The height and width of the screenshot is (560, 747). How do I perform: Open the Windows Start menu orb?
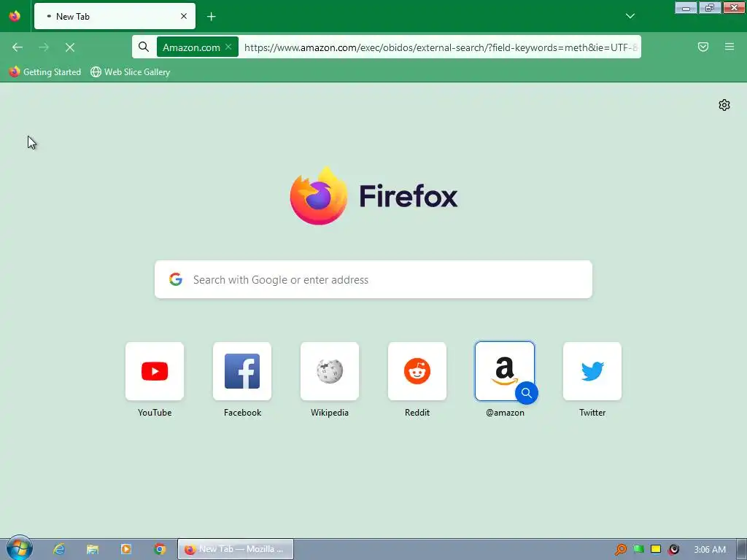[x=19, y=548]
